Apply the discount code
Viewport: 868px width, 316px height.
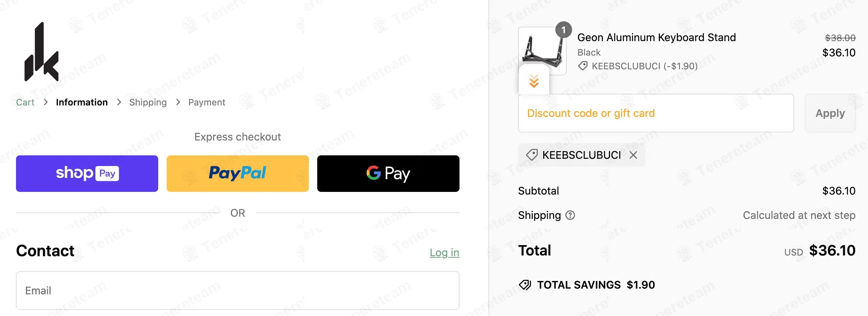(830, 113)
